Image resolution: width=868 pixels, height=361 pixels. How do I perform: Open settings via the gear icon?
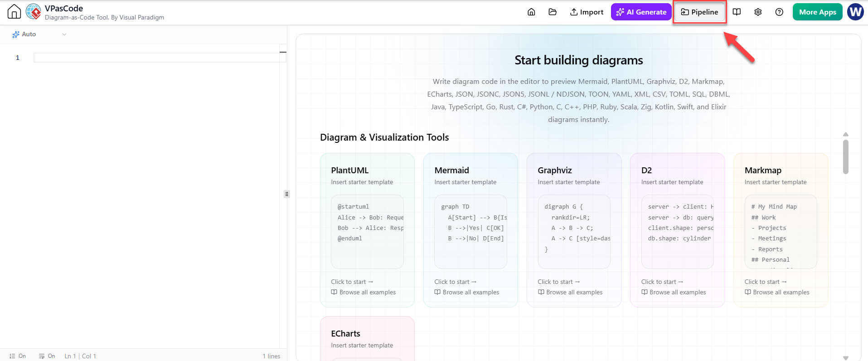pos(758,12)
